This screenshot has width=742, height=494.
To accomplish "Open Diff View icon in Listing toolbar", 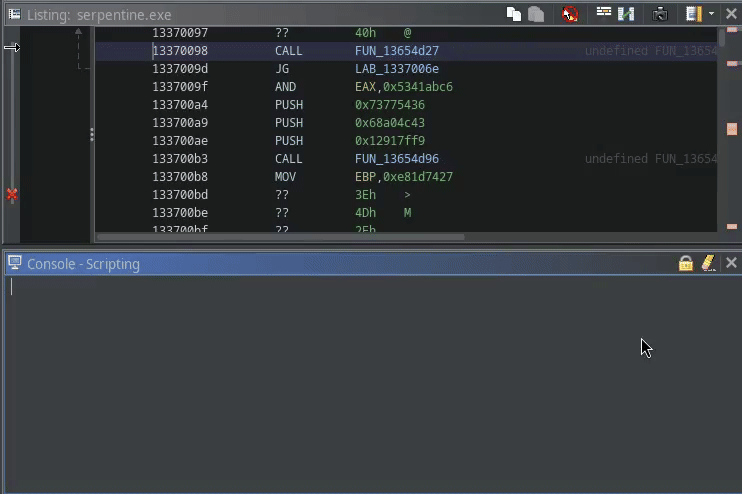I will pyautogui.click(x=626, y=14).
